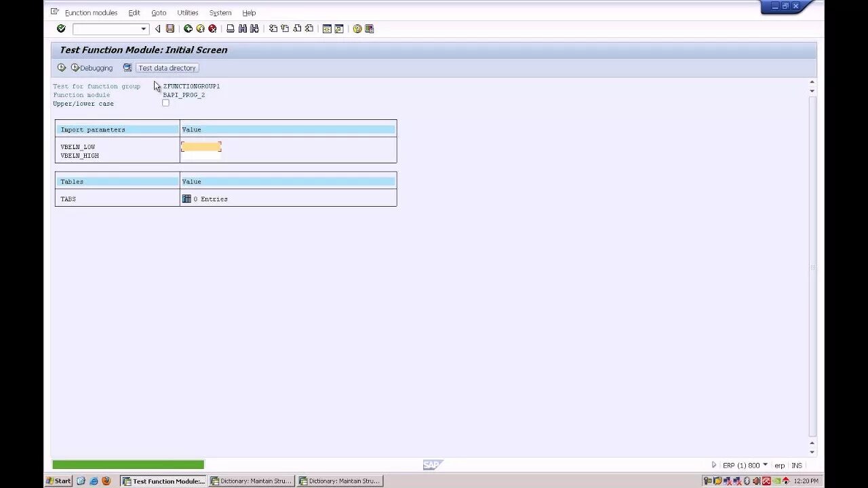This screenshot has width=868, height=488.
Task: Expand the command field history dropdown
Action: click(x=143, y=29)
